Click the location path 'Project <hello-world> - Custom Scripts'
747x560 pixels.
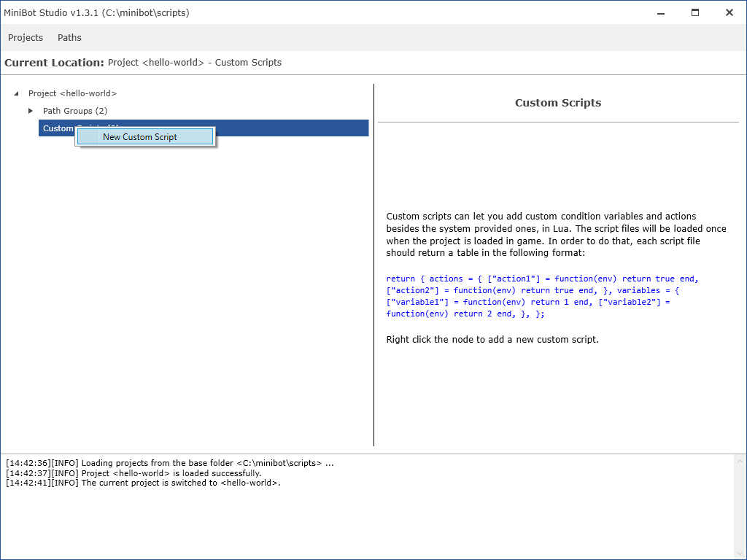click(x=195, y=63)
